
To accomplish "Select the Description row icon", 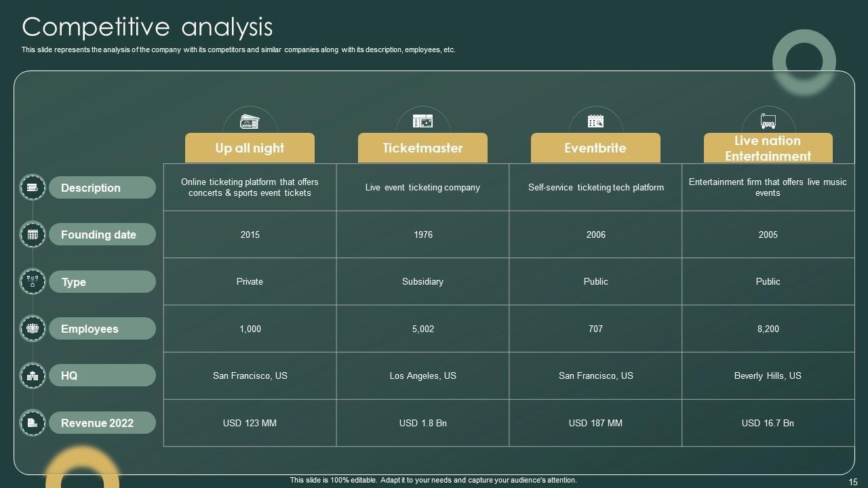I will pyautogui.click(x=33, y=187).
